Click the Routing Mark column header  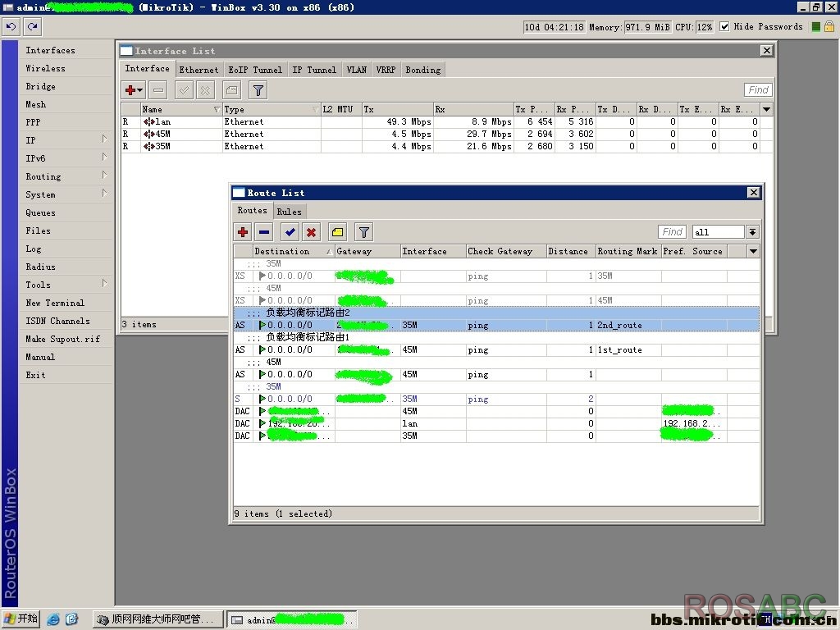pos(628,251)
